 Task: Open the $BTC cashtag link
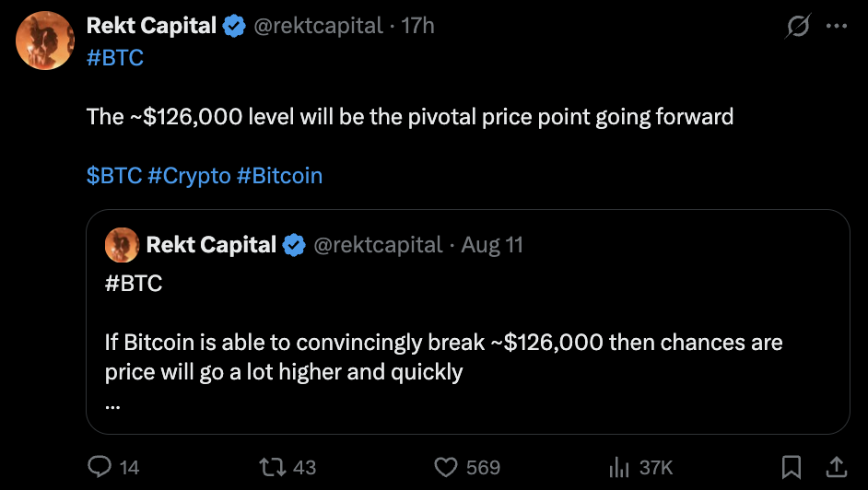coord(114,176)
